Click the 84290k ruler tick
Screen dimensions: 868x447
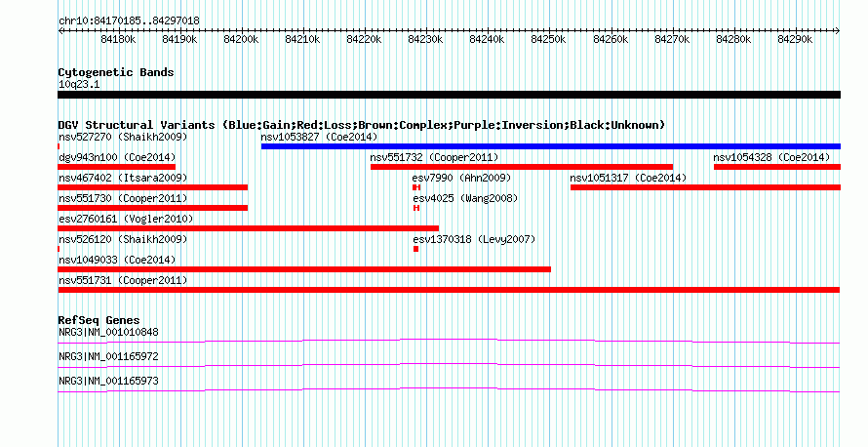coord(795,39)
